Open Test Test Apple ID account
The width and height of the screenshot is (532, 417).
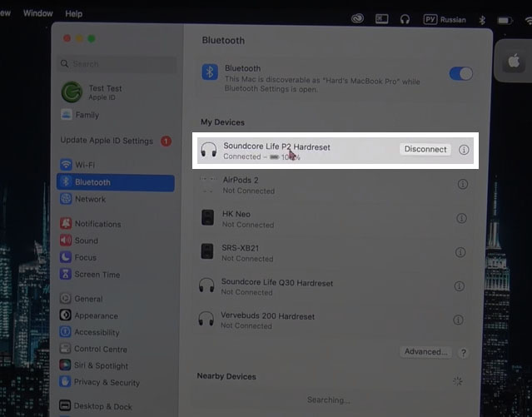point(92,92)
